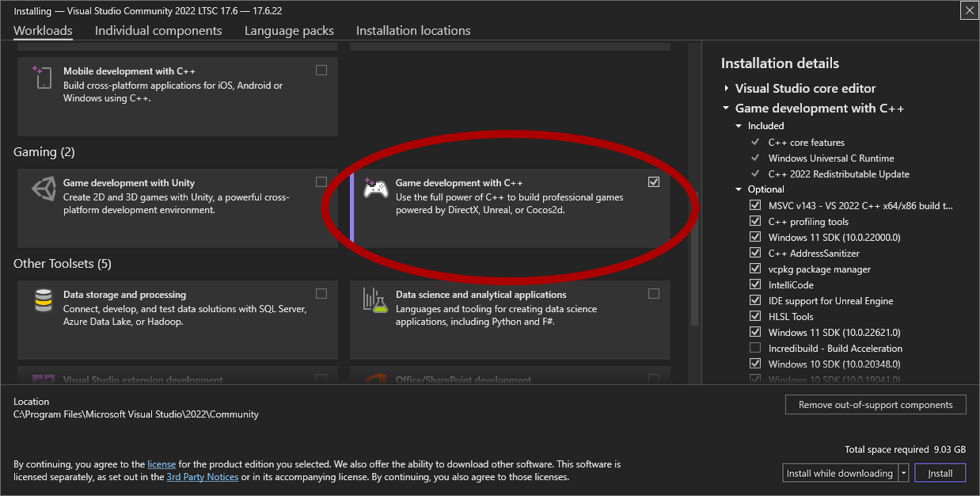
Task: Untick the Game development with C++ checkbox
Action: [x=654, y=182]
